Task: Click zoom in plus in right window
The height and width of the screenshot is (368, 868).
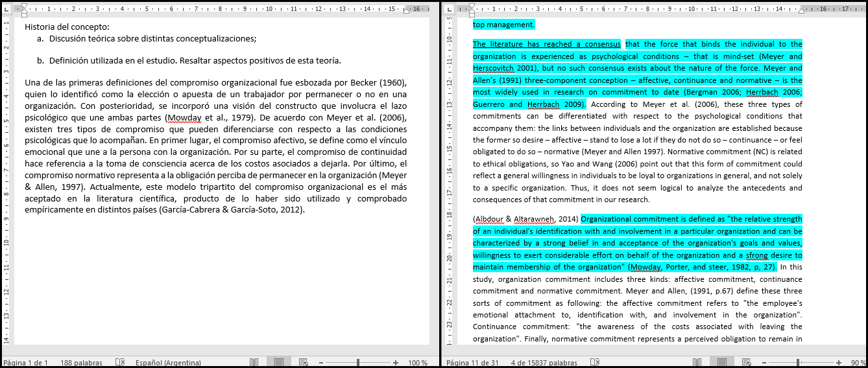Action: (x=838, y=363)
